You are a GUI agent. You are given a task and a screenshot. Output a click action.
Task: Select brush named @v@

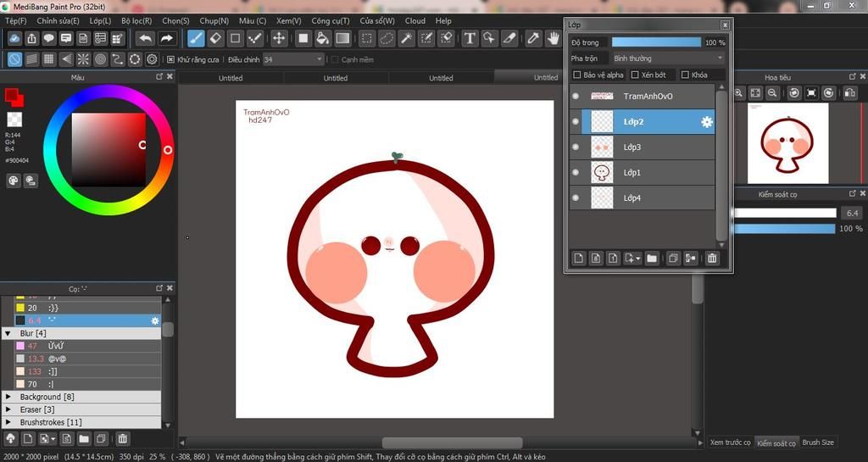87,359
